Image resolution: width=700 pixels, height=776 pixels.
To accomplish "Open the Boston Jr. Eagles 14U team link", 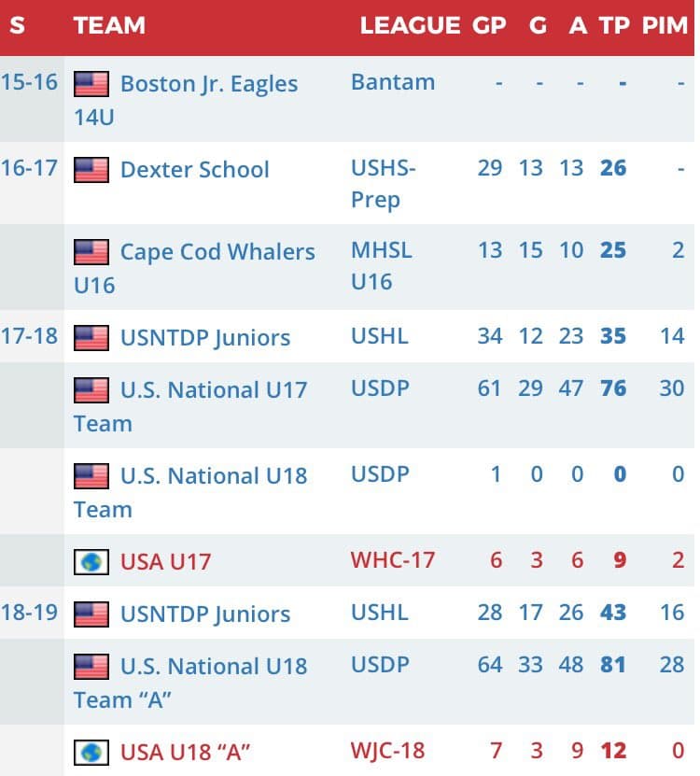I will coord(208,84).
